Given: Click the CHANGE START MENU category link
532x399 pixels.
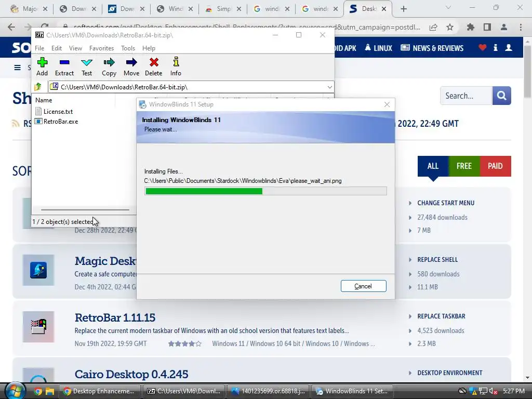Looking at the screenshot, I should coord(446,203).
